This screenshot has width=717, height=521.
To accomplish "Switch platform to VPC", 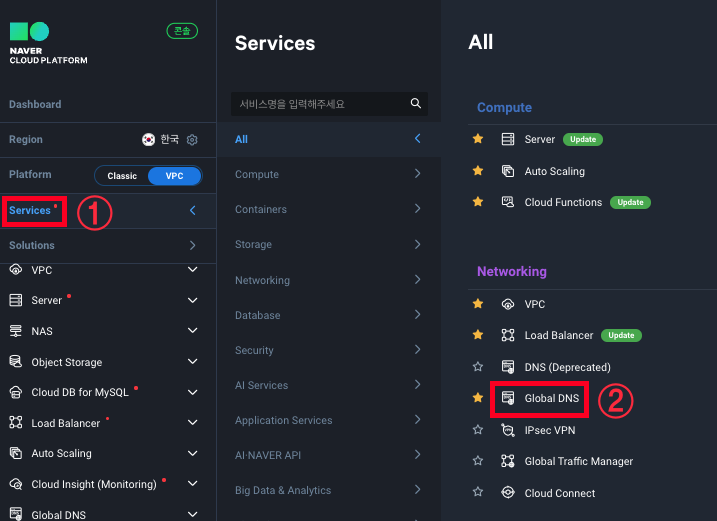I will [x=174, y=176].
